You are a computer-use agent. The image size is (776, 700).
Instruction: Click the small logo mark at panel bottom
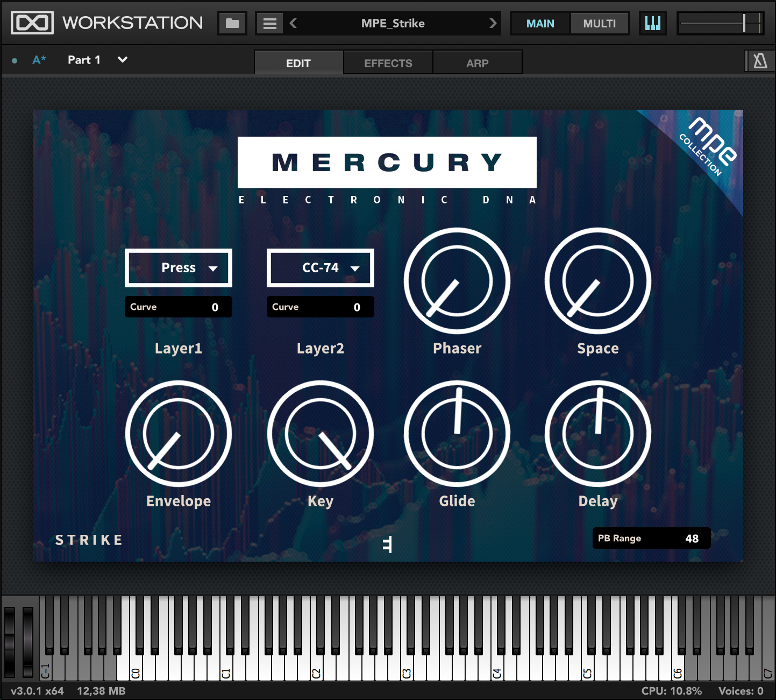pyautogui.click(x=387, y=544)
